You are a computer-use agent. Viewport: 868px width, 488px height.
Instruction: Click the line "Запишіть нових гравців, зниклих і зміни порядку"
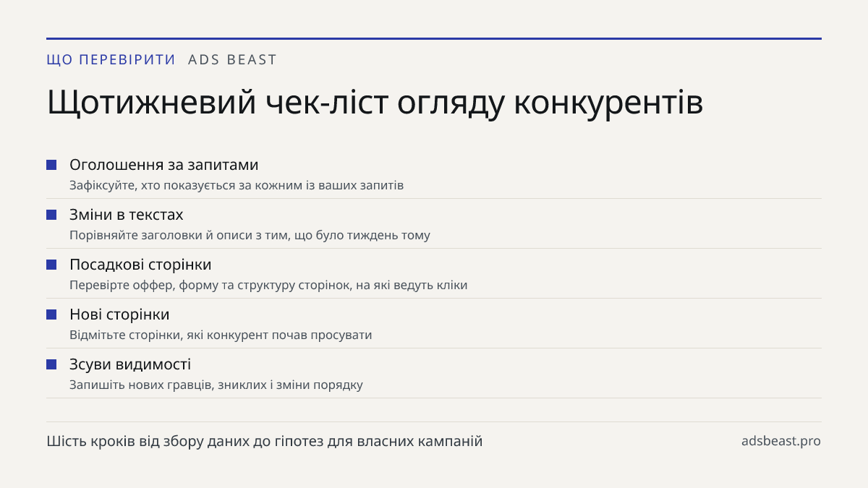[216, 385]
